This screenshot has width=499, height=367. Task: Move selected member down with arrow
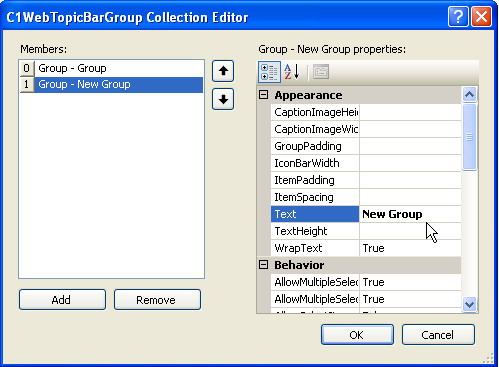tap(223, 99)
